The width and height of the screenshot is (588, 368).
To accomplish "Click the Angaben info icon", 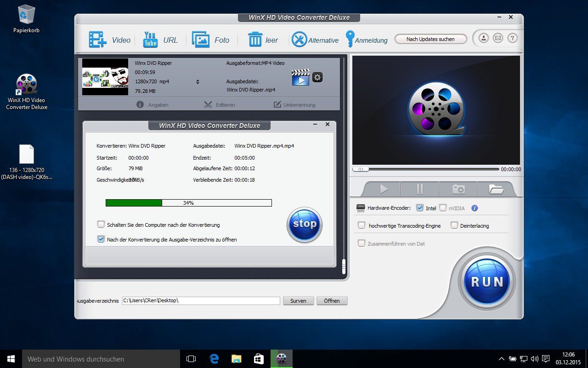I will [141, 104].
